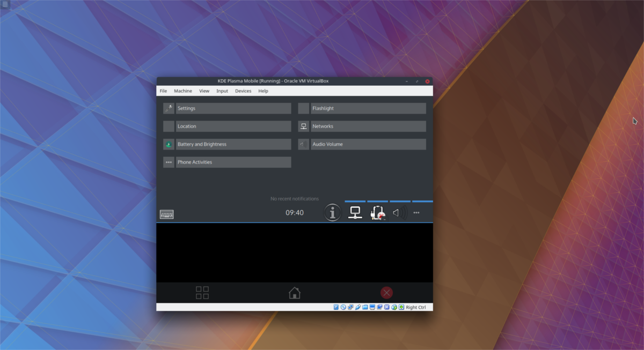Maximize the VirtualBox window
Screen dimensions: 644x350
pyautogui.click(x=417, y=81)
